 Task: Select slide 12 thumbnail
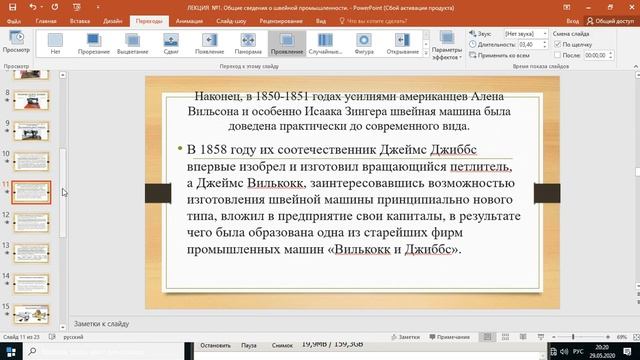point(31,223)
